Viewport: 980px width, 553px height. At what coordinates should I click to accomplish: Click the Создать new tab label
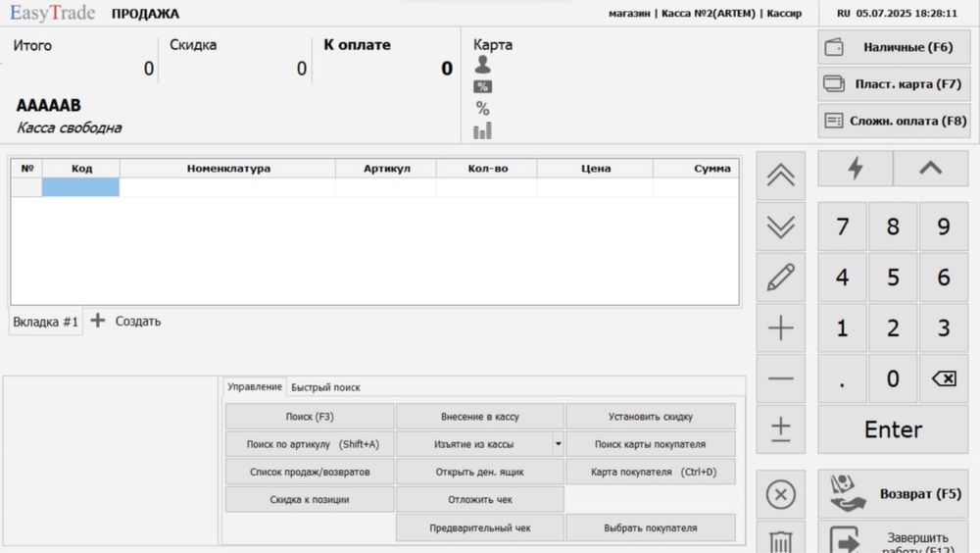pyautogui.click(x=137, y=321)
